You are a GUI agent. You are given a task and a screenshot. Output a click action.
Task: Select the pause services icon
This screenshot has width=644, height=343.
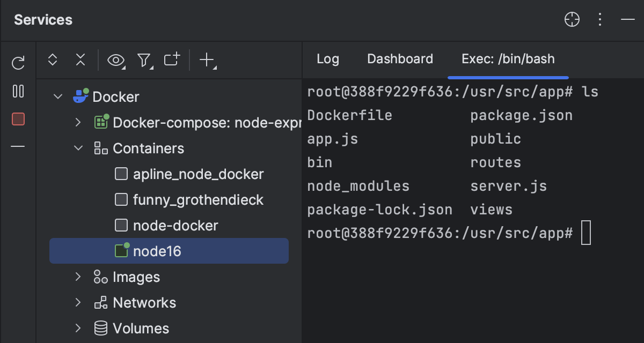point(18,91)
